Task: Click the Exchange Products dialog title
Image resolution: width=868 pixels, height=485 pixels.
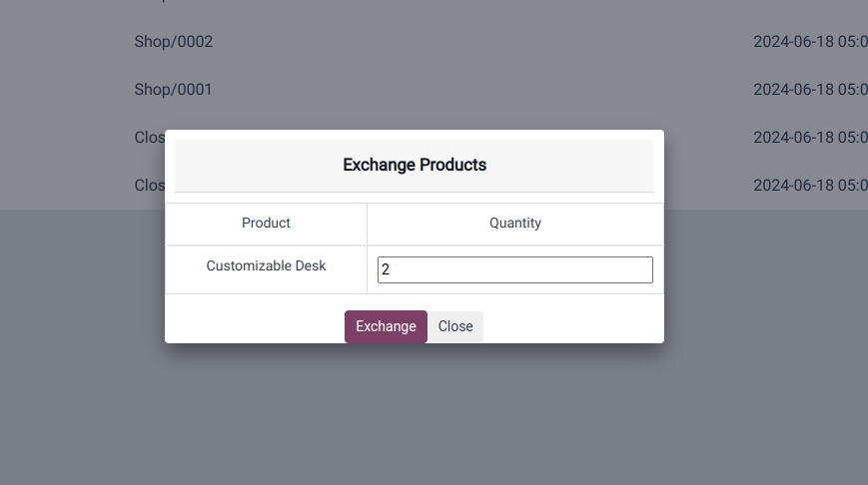Action: [x=415, y=165]
